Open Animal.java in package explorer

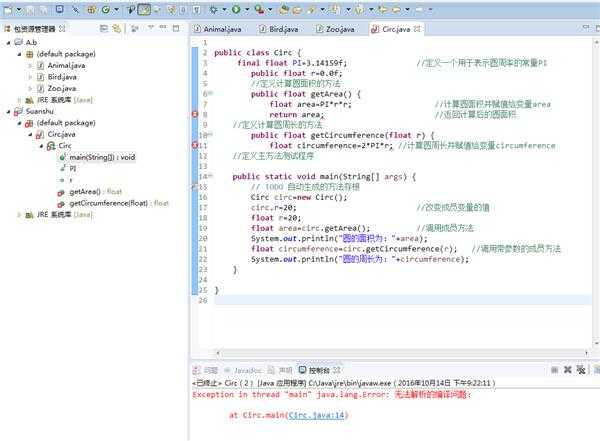tap(66, 65)
